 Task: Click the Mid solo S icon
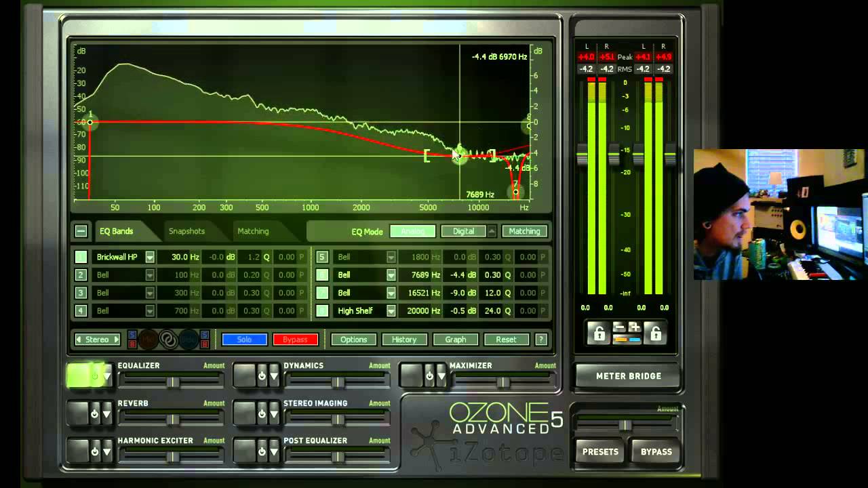point(132,334)
